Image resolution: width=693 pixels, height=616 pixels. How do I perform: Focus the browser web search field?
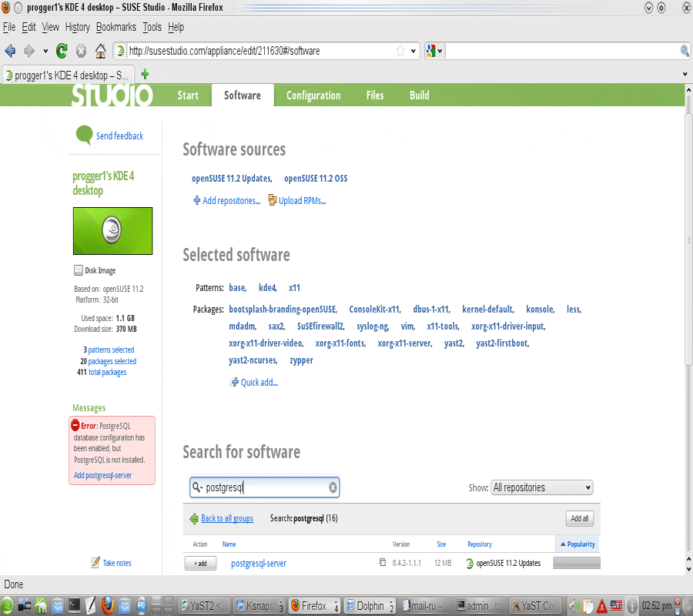[x=561, y=51]
